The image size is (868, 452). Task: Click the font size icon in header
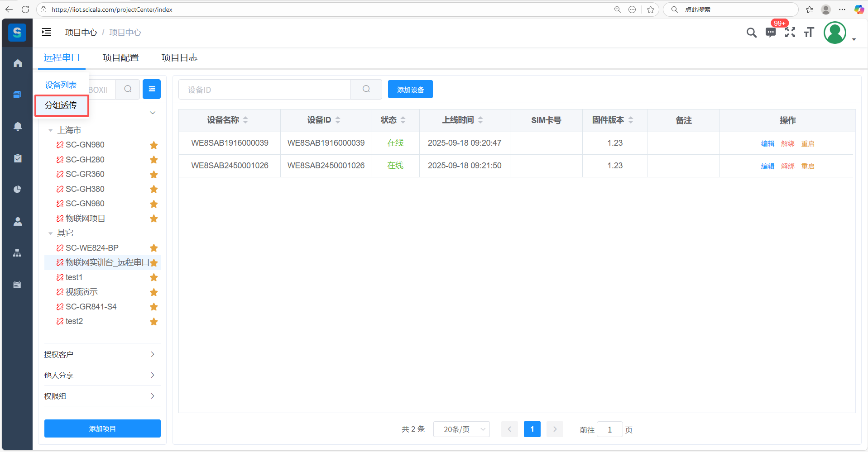[x=809, y=33]
